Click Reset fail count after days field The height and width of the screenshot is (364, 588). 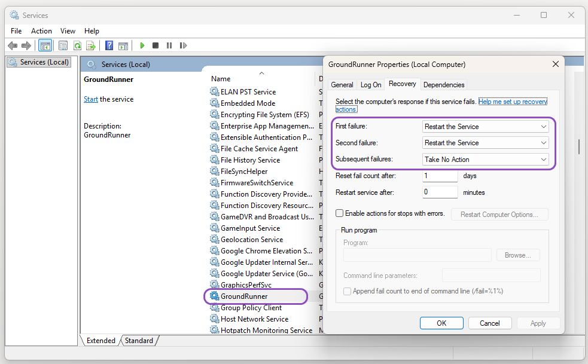coord(440,176)
